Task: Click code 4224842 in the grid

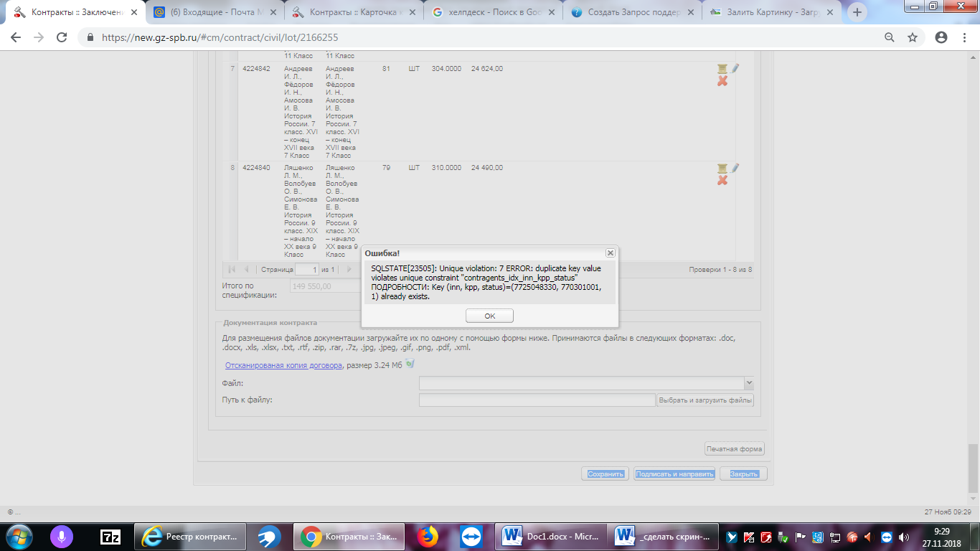Action: point(256,69)
